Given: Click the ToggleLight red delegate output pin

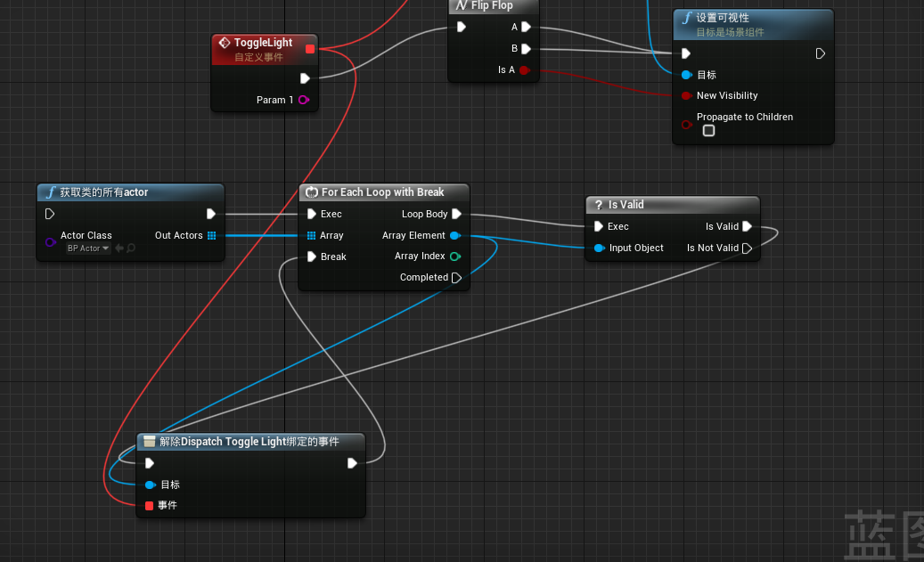Looking at the screenshot, I should [x=310, y=49].
